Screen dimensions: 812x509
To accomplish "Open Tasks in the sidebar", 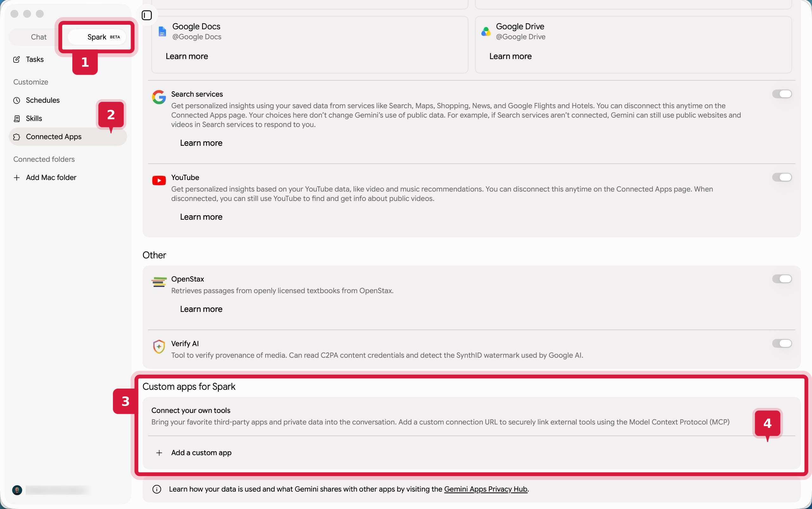I will [x=68, y=60].
